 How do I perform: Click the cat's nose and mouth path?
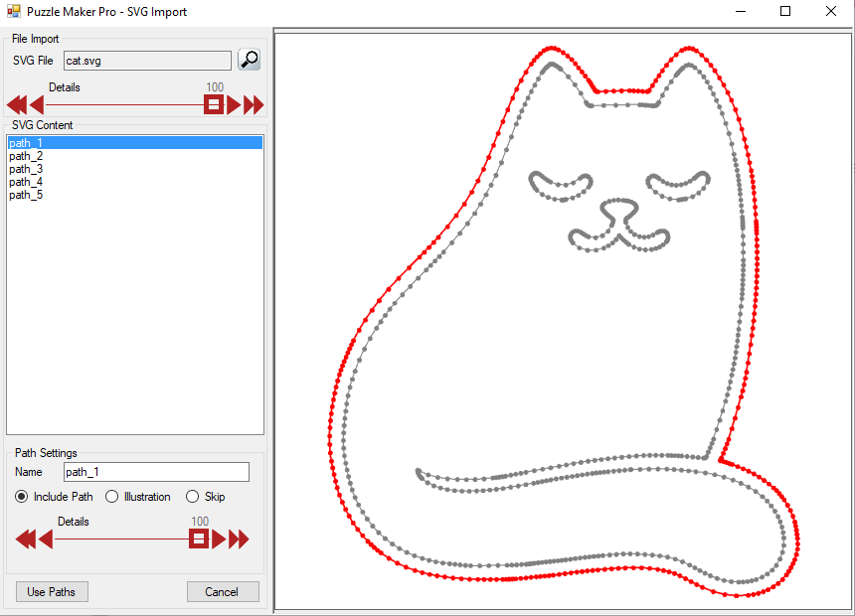tap(619, 226)
